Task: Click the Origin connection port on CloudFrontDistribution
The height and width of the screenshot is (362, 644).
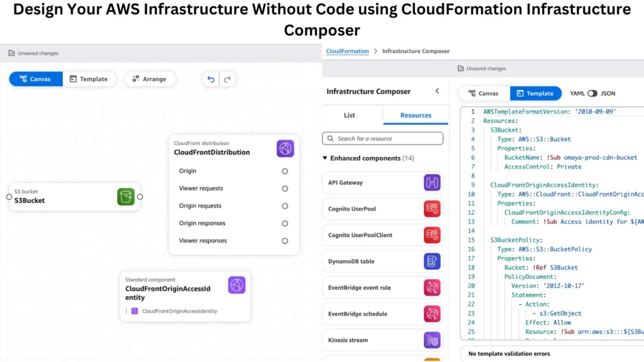Action: [284, 170]
